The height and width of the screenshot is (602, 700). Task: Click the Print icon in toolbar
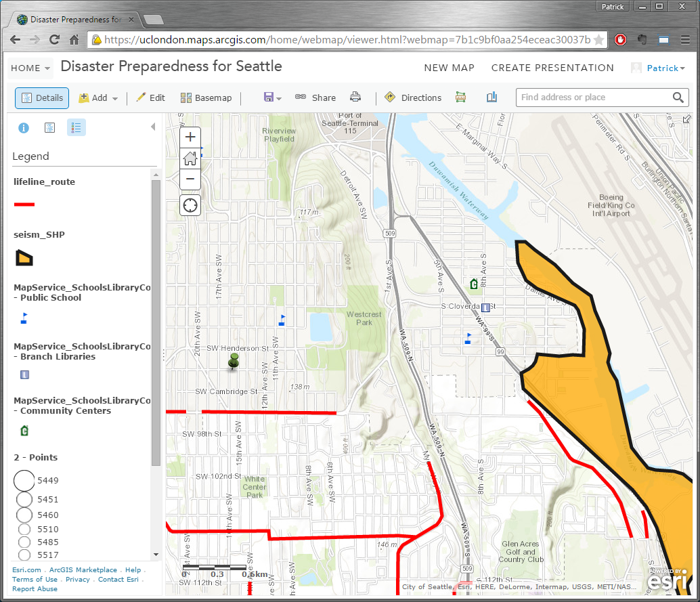pos(355,98)
